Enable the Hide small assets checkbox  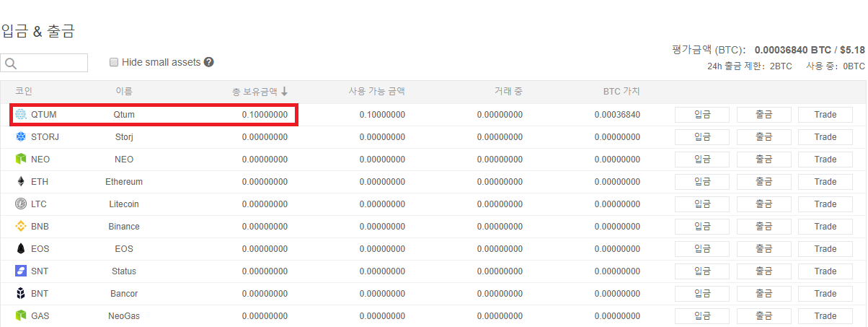point(113,62)
